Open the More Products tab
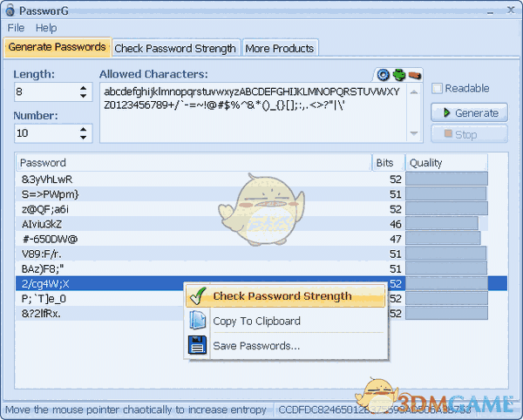 click(x=280, y=49)
